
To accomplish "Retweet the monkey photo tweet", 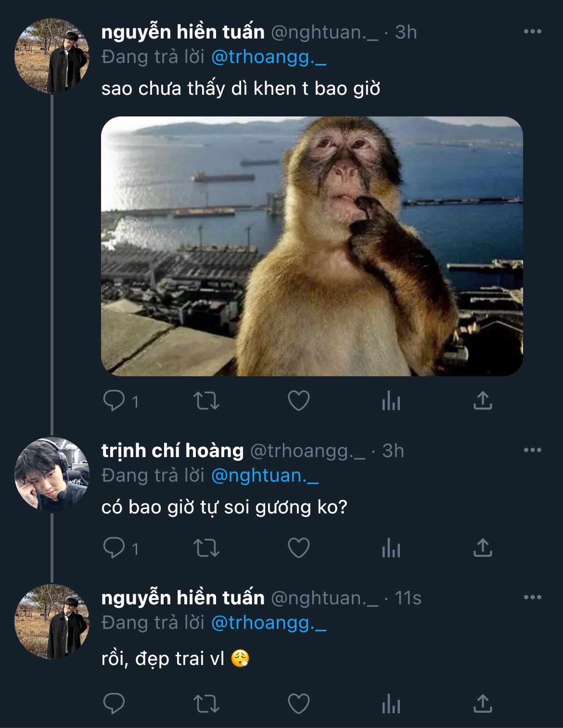I will pyautogui.click(x=206, y=400).
